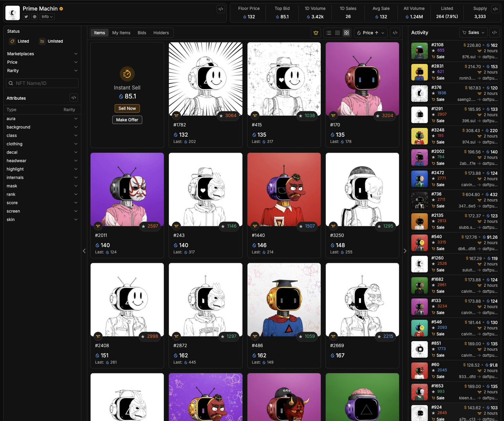Select the Items tab
This screenshot has height=421, width=504.
tap(99, 33)
